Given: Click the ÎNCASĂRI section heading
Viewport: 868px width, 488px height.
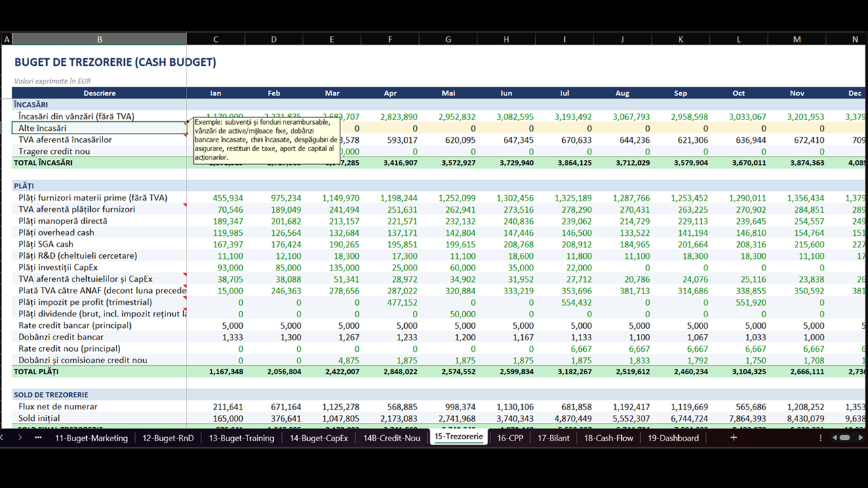Looking at the screenshot, I should pos(31,105).
